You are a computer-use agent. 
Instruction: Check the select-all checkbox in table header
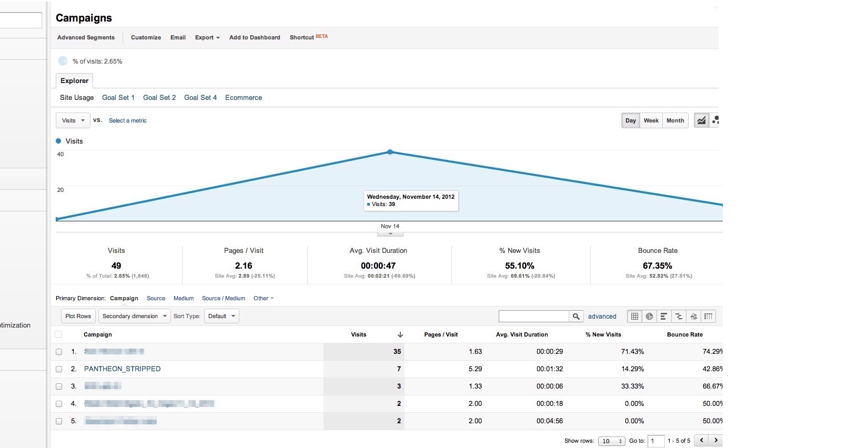(x=58, y=334)
